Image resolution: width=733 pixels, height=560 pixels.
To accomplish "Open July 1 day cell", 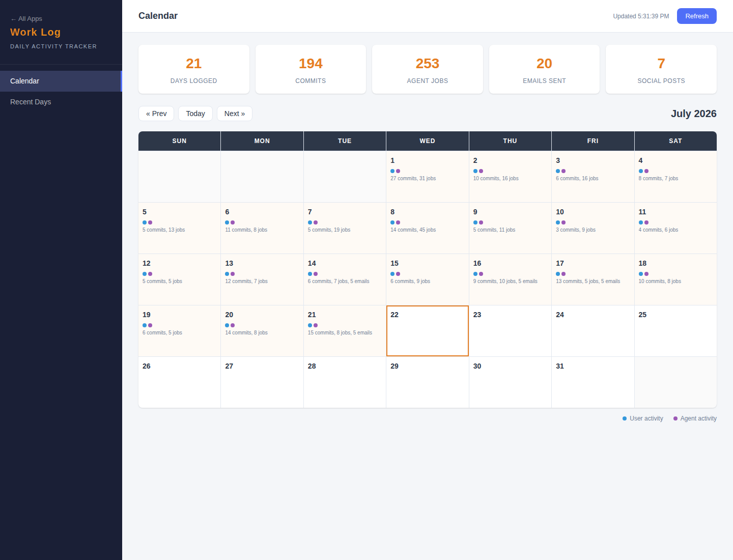I will [428, 177].
